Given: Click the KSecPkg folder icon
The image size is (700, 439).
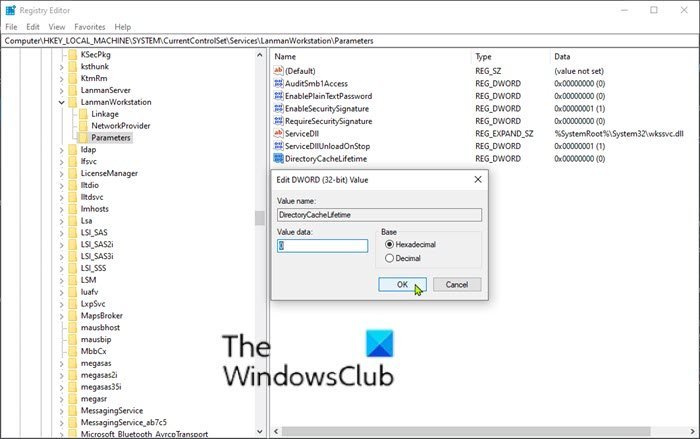Looking at the screenshot, I should 73,54.
